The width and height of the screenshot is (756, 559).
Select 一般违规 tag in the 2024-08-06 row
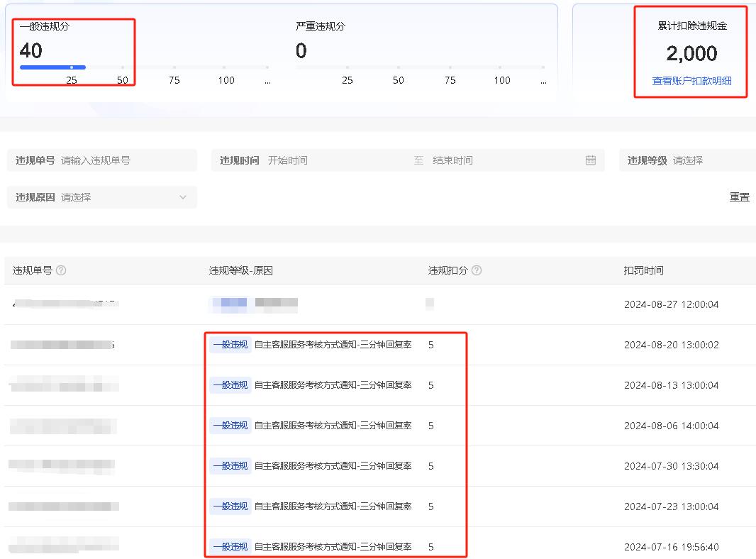[x=230, y=426]
